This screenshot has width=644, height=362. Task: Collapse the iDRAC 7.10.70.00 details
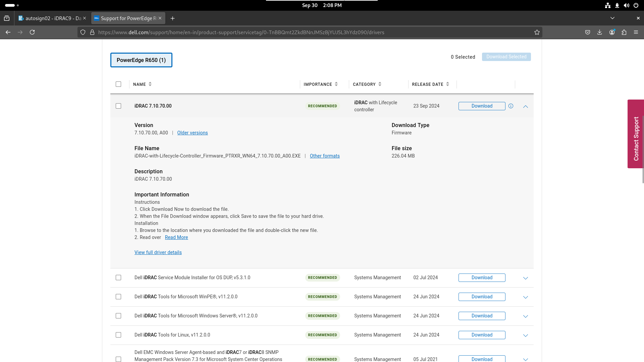[526, 106]
